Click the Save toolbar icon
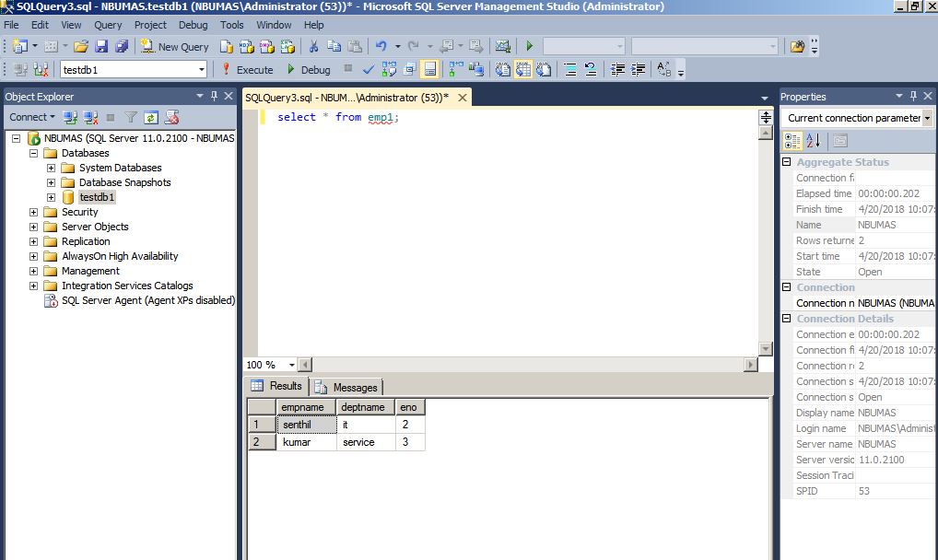 pyautogui.click(x=101, y=44)
